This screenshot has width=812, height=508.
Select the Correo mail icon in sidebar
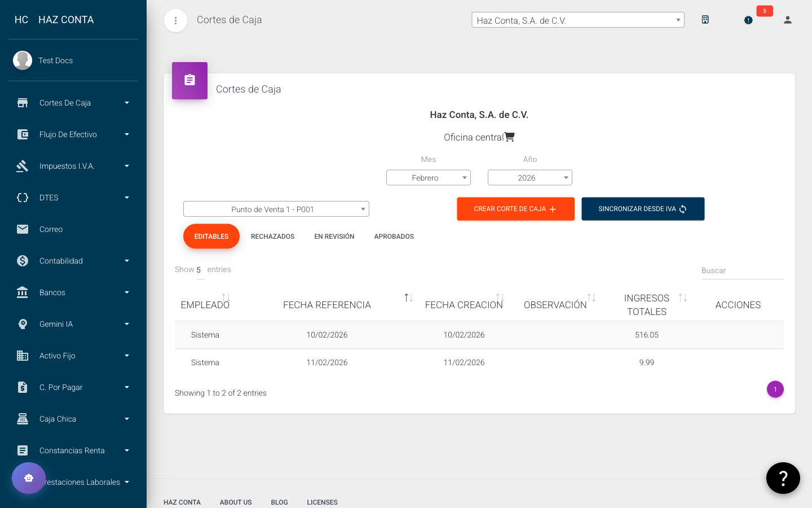(x=23, y=229)
